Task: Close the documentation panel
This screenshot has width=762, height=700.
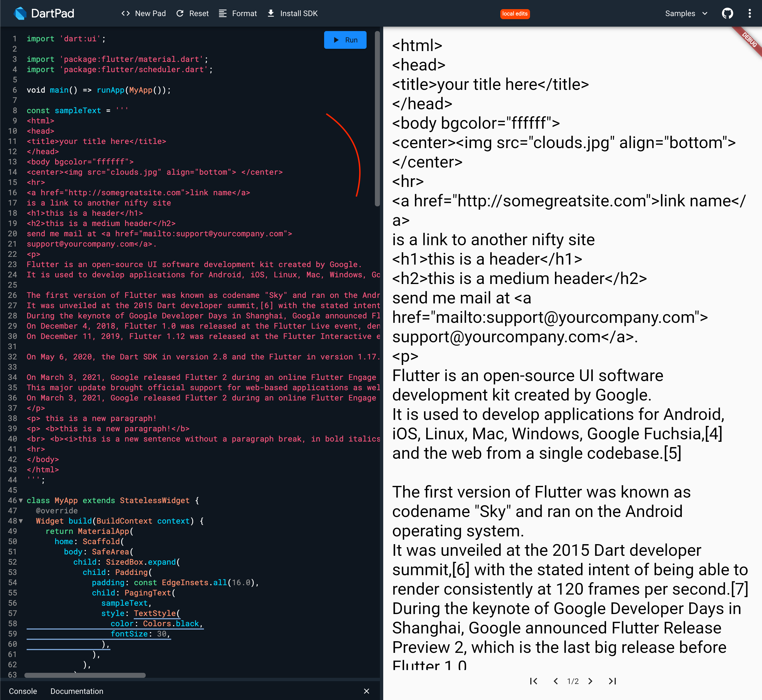Action: click(366, 691)
